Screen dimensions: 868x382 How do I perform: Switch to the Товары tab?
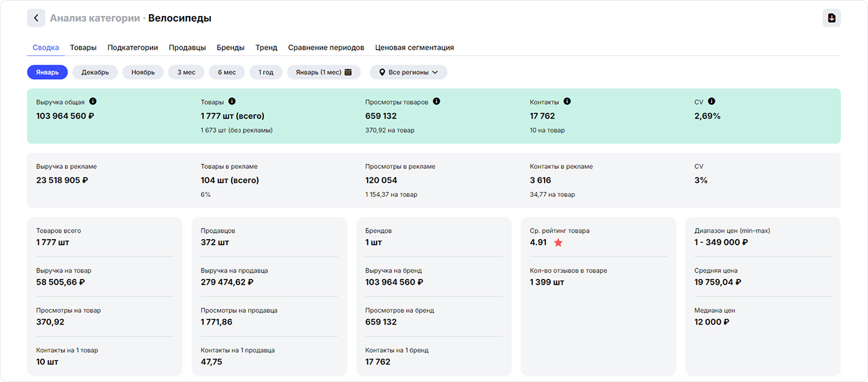83,48
